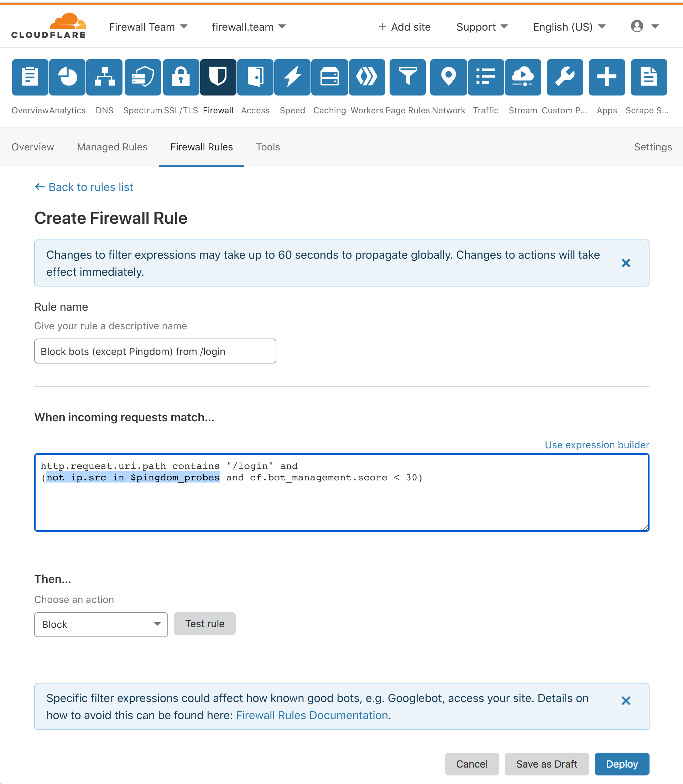Open Page Rules funnel icon
683x784 pixels.
(407, 77)
